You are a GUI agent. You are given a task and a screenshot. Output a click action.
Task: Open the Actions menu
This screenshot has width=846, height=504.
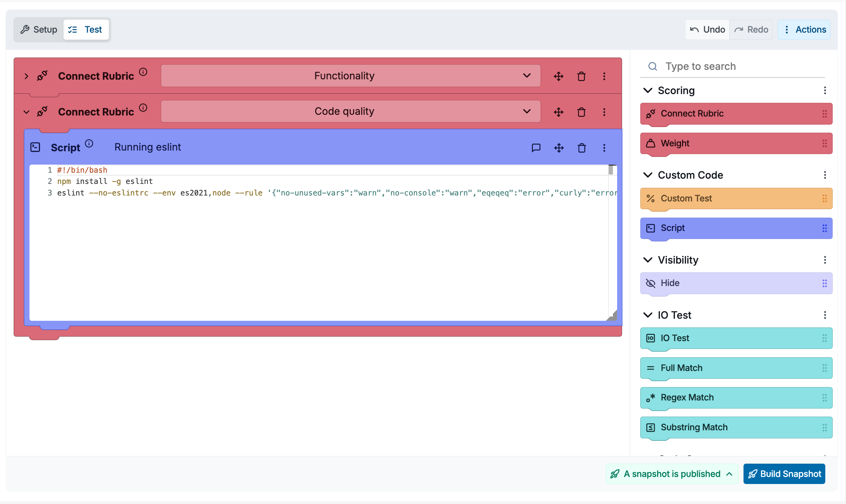[x=804, y=29]
